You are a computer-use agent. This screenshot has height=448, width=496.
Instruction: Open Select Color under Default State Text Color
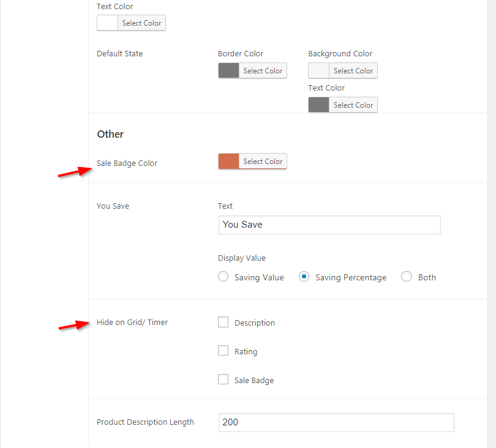click(353, 105)
